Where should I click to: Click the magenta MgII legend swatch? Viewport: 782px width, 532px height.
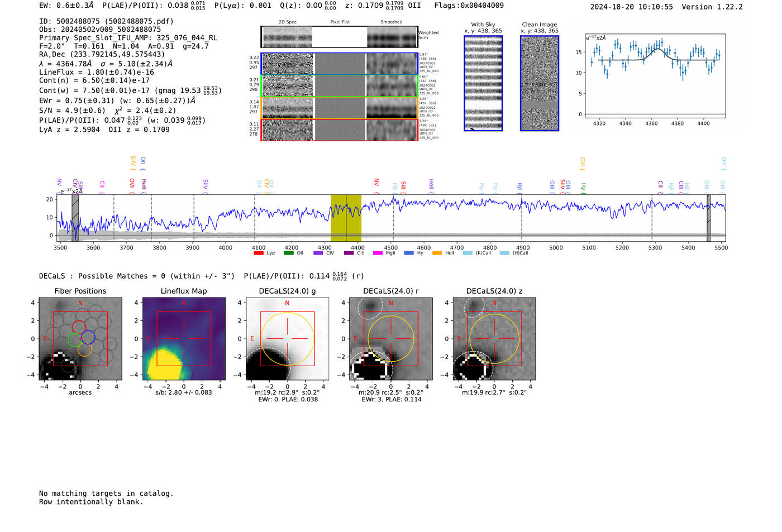pos(378,253)
